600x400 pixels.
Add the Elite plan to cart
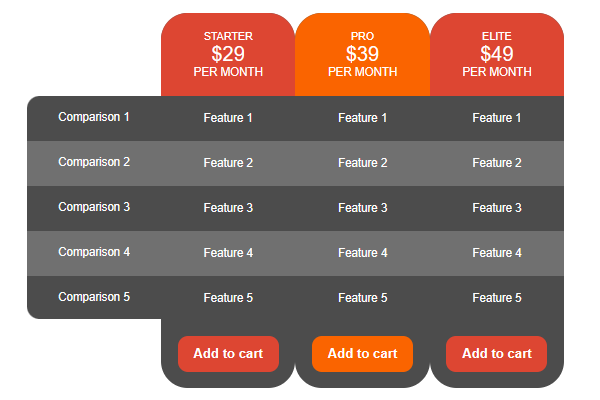pyautogui.click(x=496, y=354)
